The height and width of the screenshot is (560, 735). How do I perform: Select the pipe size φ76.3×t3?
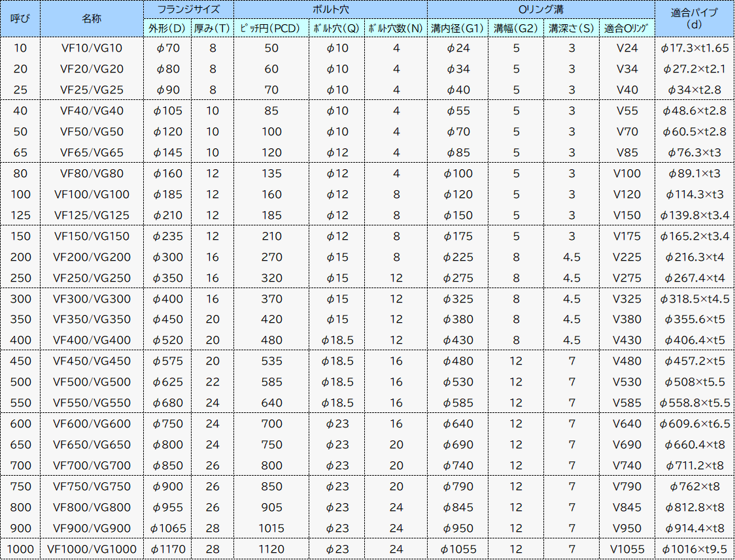point(694,153)
